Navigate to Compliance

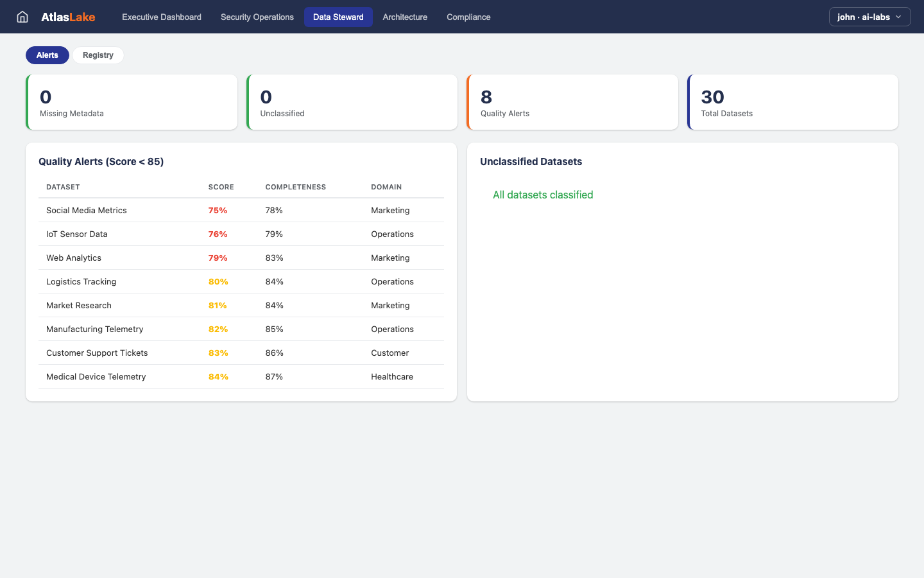pos(468,17)
